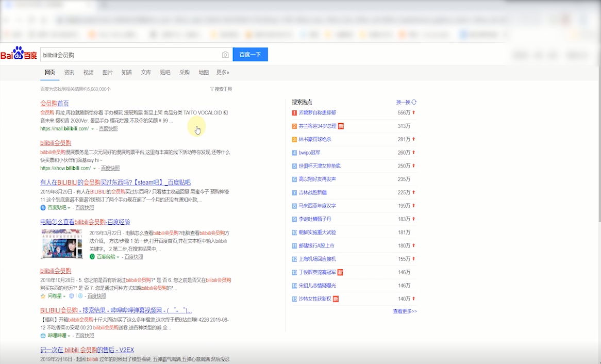Screen dimensions: 601x364
Task: Click the browser back arrow
Action: pos(6,19)
